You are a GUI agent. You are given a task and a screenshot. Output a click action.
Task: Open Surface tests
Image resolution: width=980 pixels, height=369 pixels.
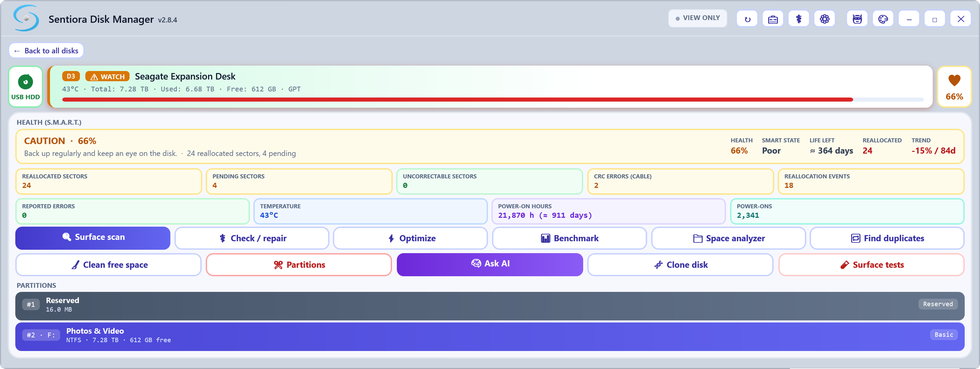871,265
